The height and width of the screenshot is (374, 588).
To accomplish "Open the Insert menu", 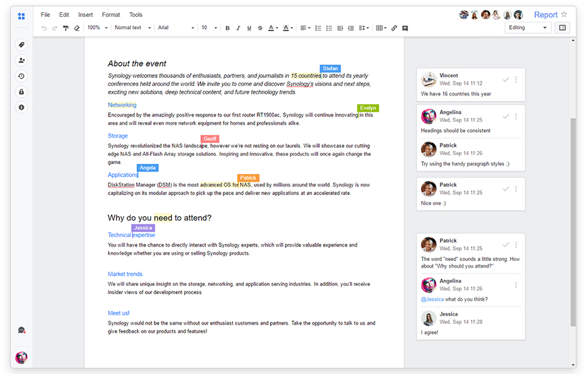I will pos(85,15).
